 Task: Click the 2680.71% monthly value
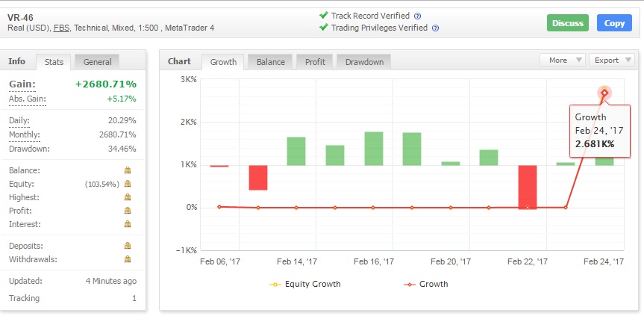tap(117, 134)
